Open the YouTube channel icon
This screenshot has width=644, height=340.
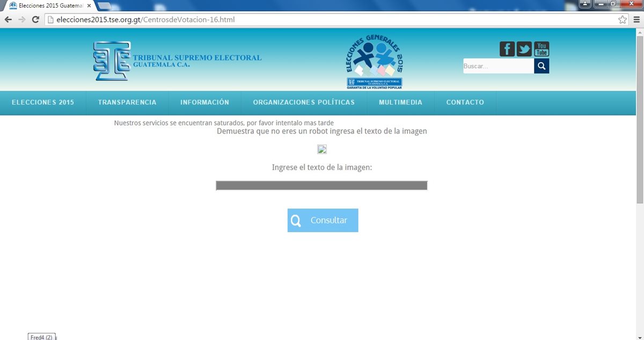(541, 49)
